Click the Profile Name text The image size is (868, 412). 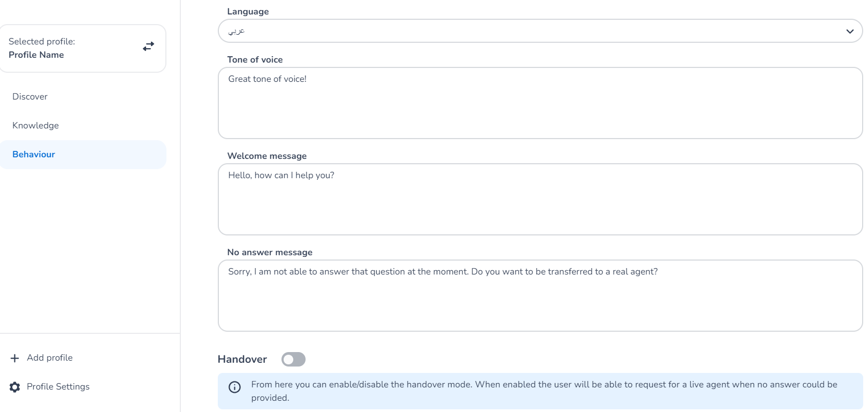pos(36,55)
